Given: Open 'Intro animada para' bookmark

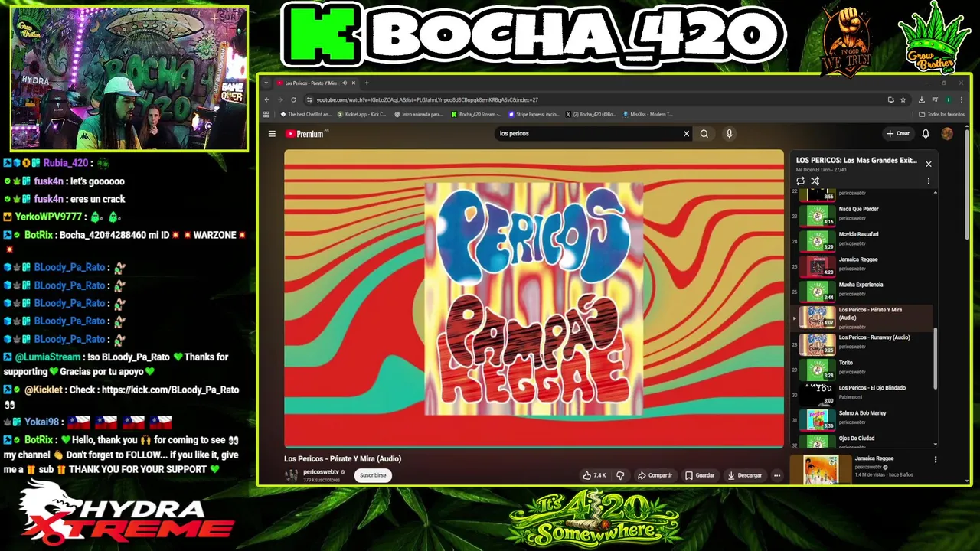Looking at the screenshot, I should [x=419, y=114].
